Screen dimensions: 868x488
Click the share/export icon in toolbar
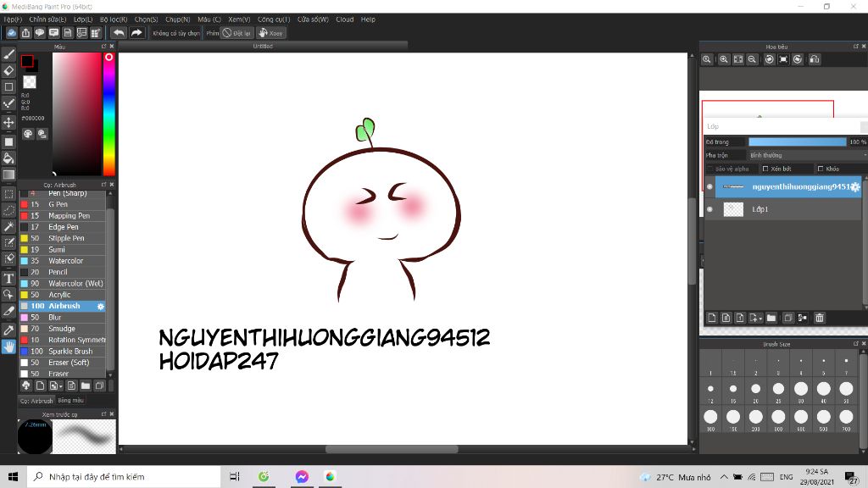(25, 33)
